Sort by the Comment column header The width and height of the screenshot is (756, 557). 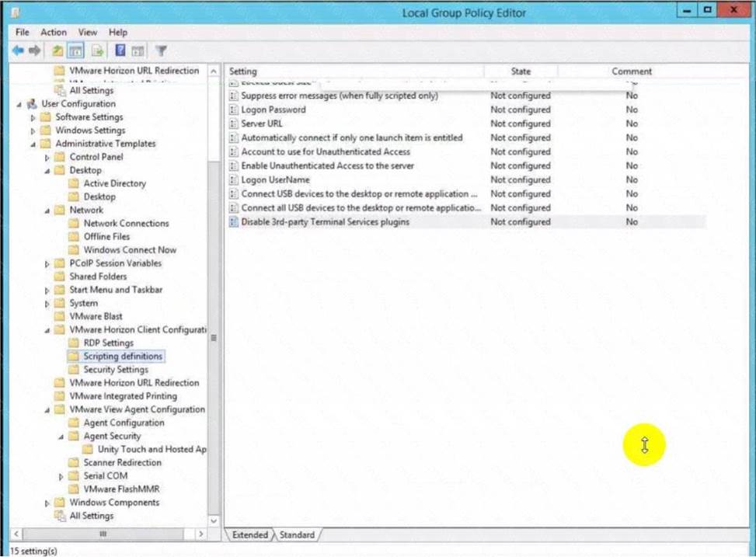point(632,71)
